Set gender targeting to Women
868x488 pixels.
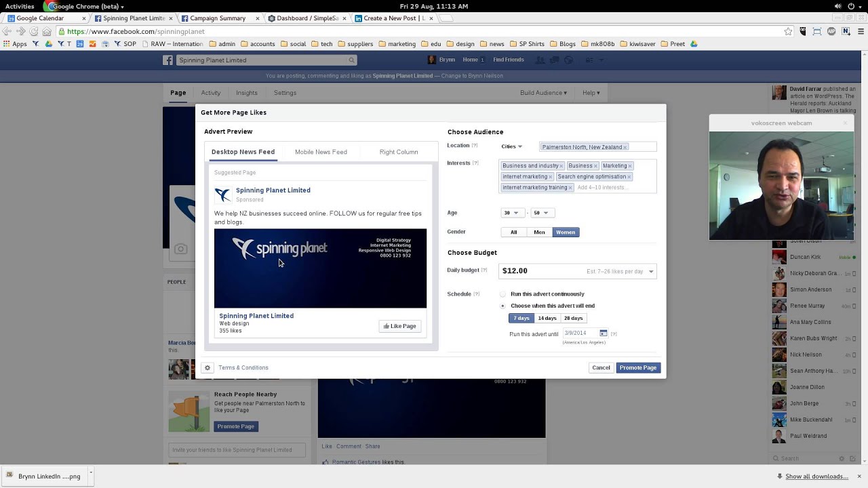coord(566,232)
